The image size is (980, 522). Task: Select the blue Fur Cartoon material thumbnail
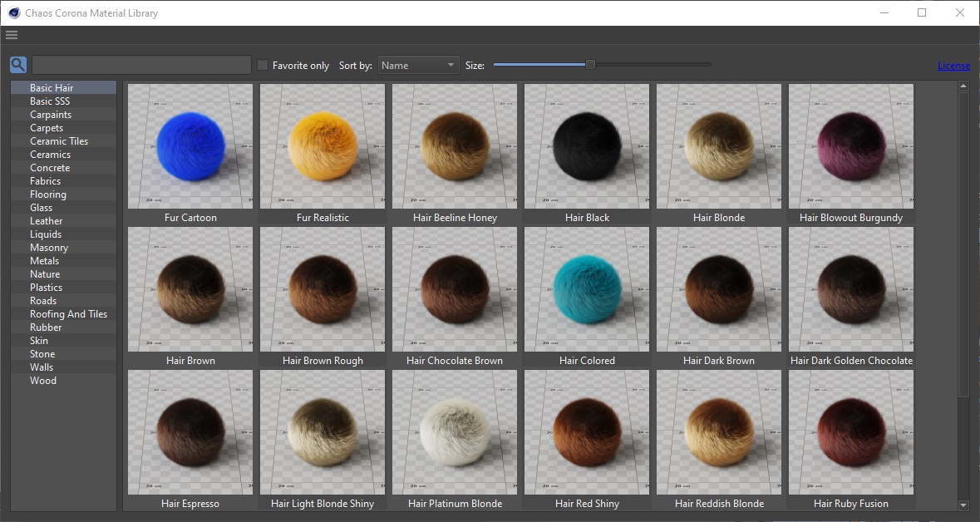coord(190,146)
